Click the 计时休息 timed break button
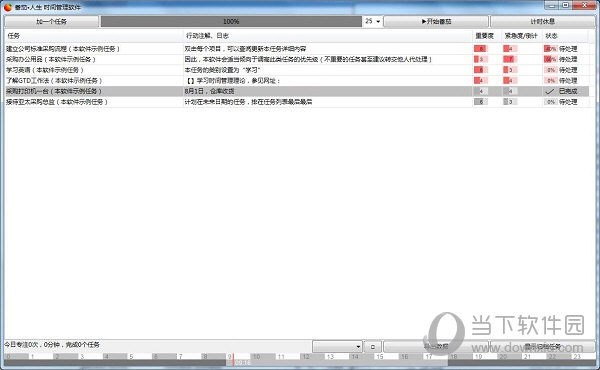Image resolution: width=600 pixels, height=370 pixels. point(543,21)
